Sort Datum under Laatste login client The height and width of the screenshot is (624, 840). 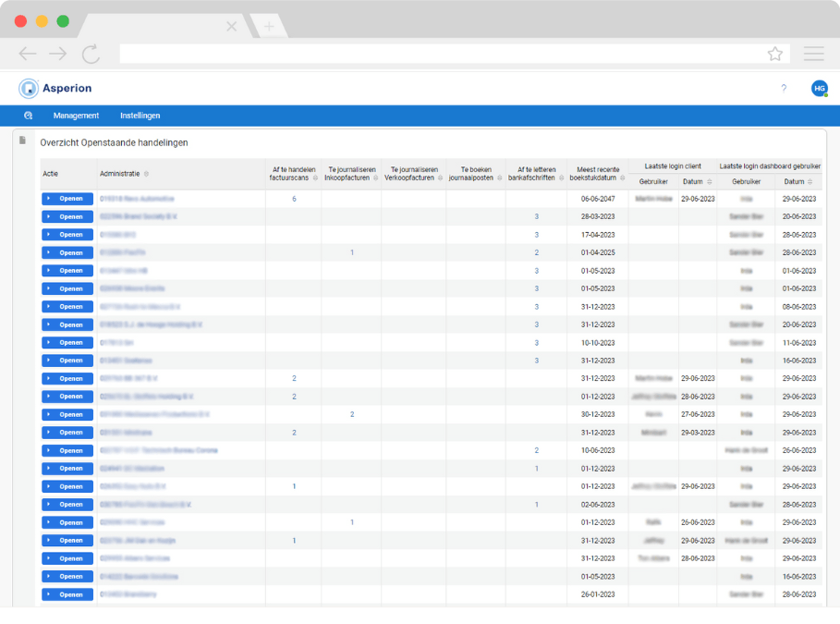tap(710, 182)
